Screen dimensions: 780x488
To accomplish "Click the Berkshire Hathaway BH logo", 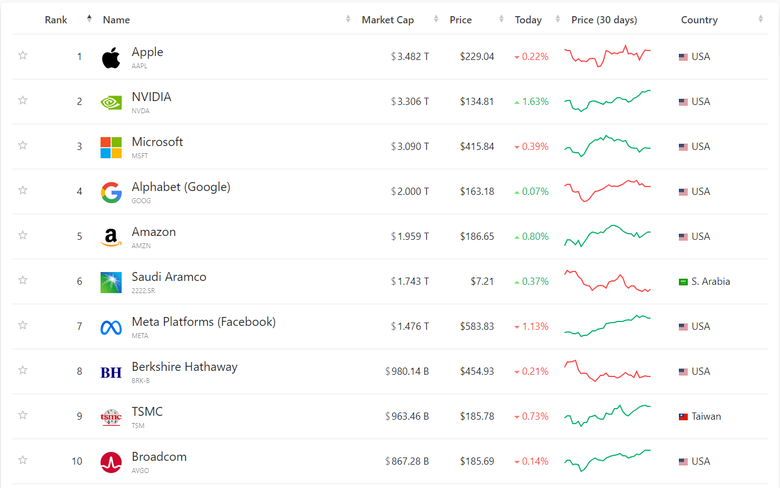I will click(111, 373).
